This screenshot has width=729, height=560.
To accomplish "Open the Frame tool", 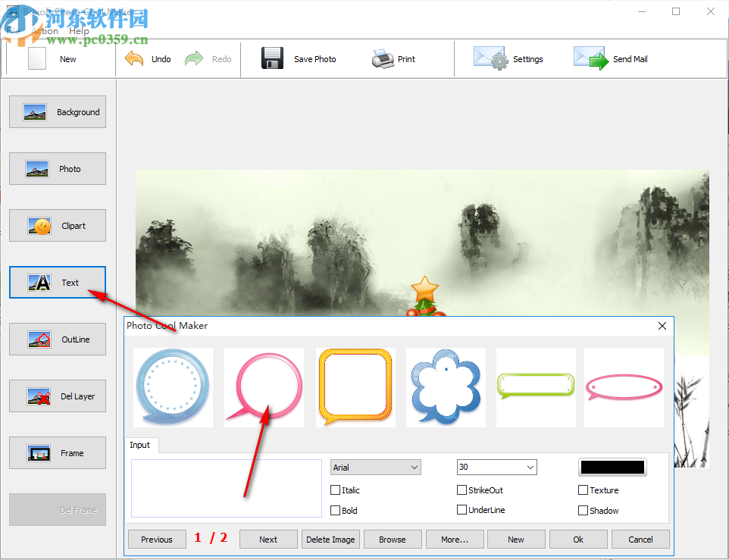I will click(57, 452).
